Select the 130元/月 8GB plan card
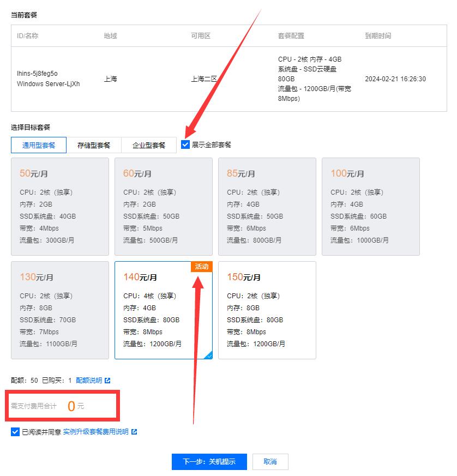457x476 pixels. click(x=59, y=310)
